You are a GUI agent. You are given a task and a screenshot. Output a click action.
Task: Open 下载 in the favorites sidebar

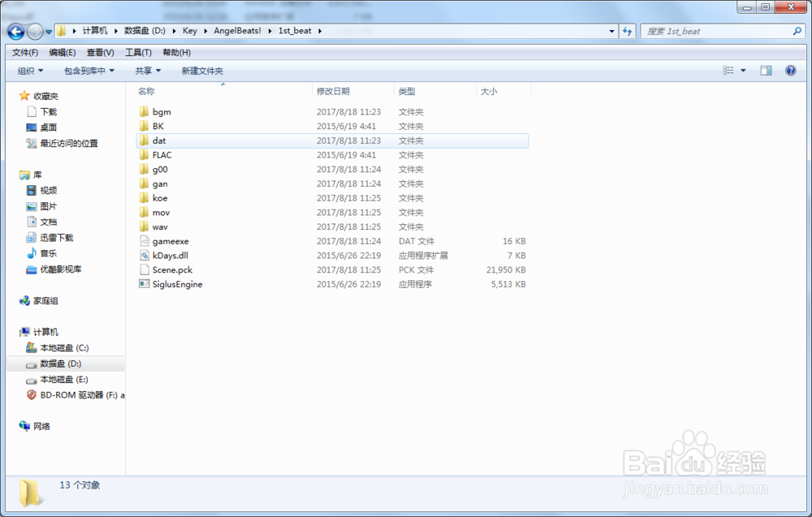click(41, 112)
